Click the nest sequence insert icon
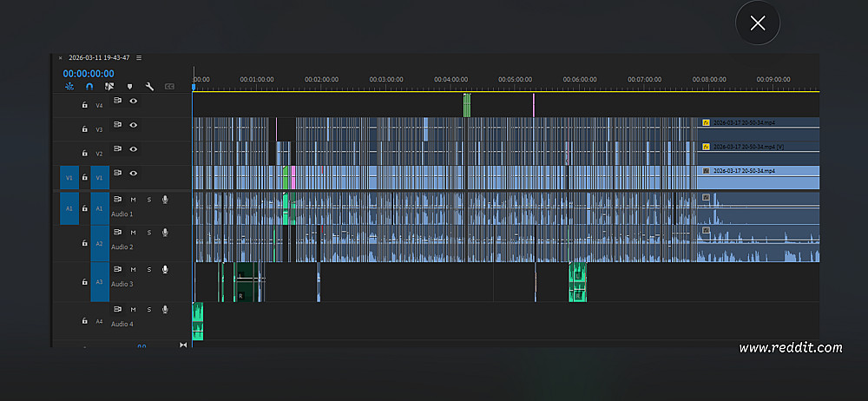868x401 pixels. coord(69,87)
